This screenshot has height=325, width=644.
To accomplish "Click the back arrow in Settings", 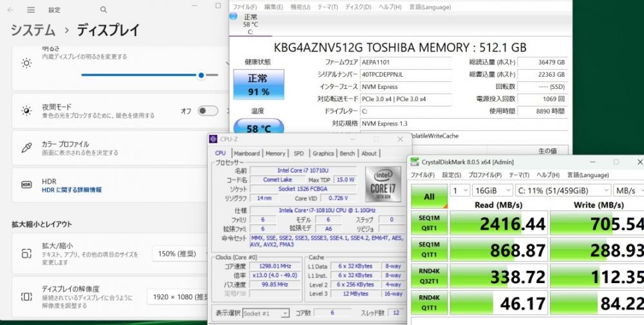I will click(10, 10).
